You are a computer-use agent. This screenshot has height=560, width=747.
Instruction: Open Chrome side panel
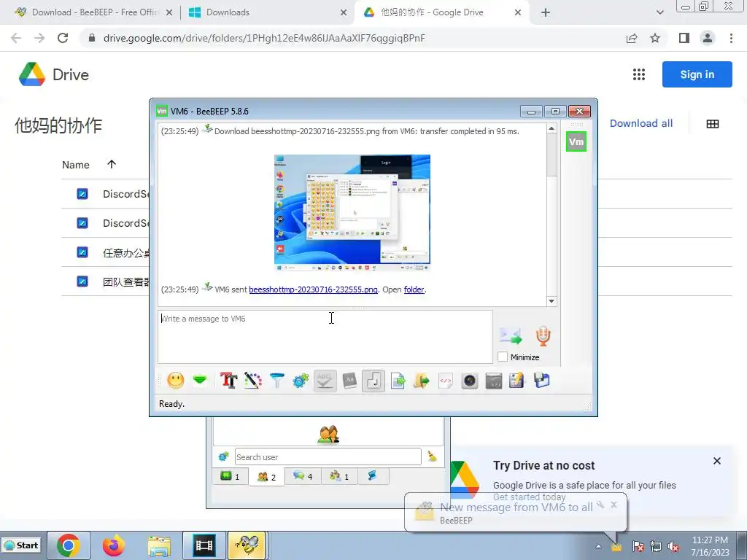pyautogui.click(x=684, y=38)
